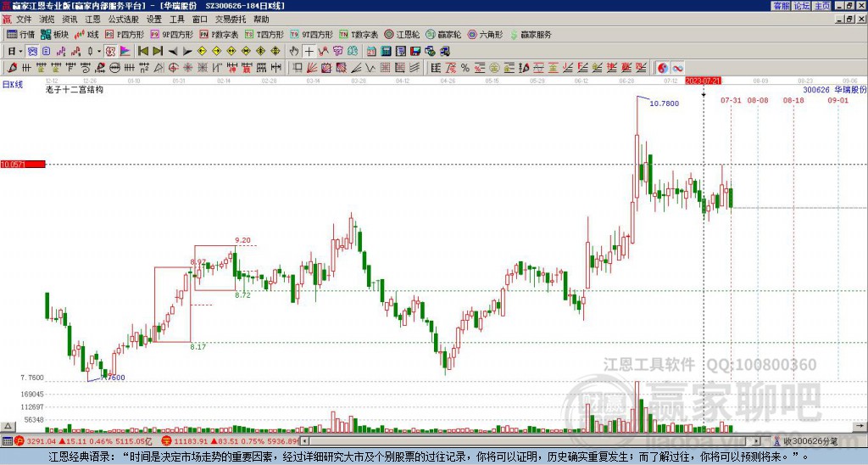This screenshot has height=465, width=868.
Task: Select the percent retracement tool
Action: [x=465, y=68]
